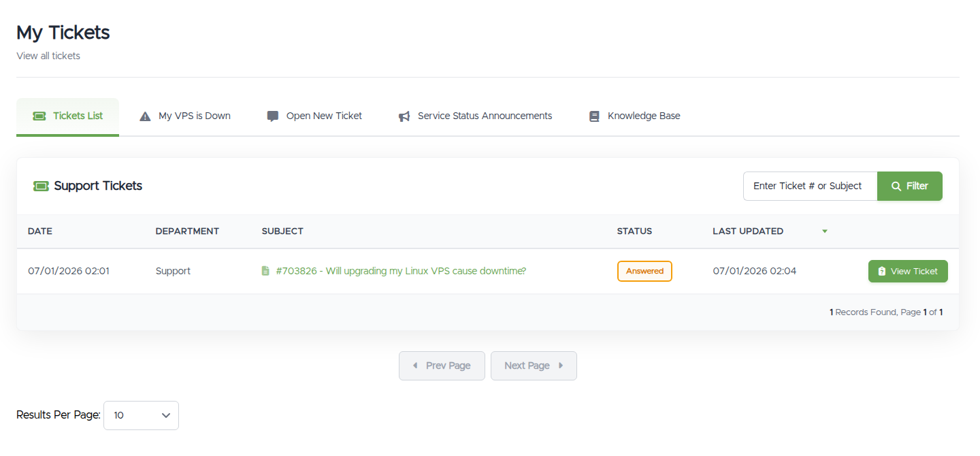Screen dimensions: 980x456
Task: Click the book icon beside Knowledge Base
Action: [594, 116]
